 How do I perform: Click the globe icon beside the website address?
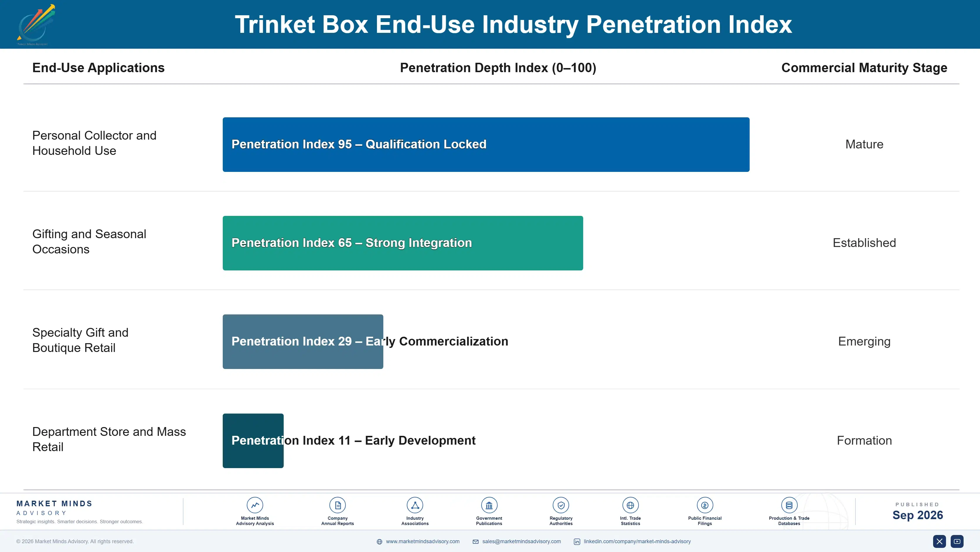coord(379,542)
